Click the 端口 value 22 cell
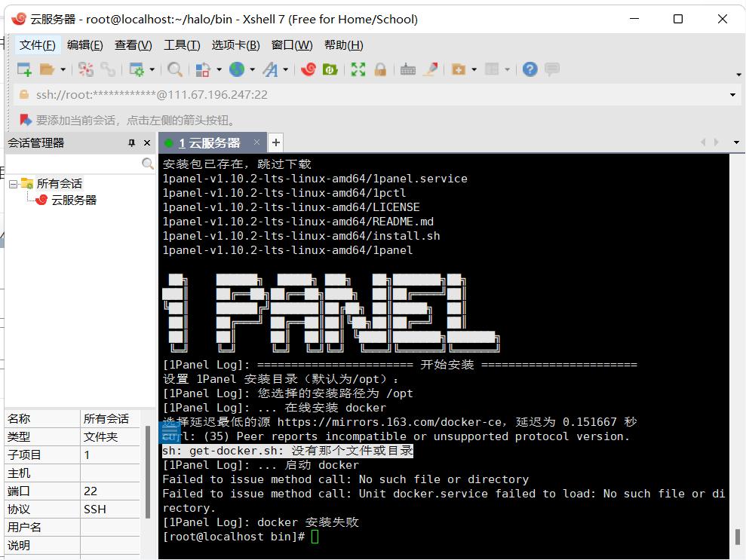The width and height of the screenshot is (746, 560). [110, 491]
